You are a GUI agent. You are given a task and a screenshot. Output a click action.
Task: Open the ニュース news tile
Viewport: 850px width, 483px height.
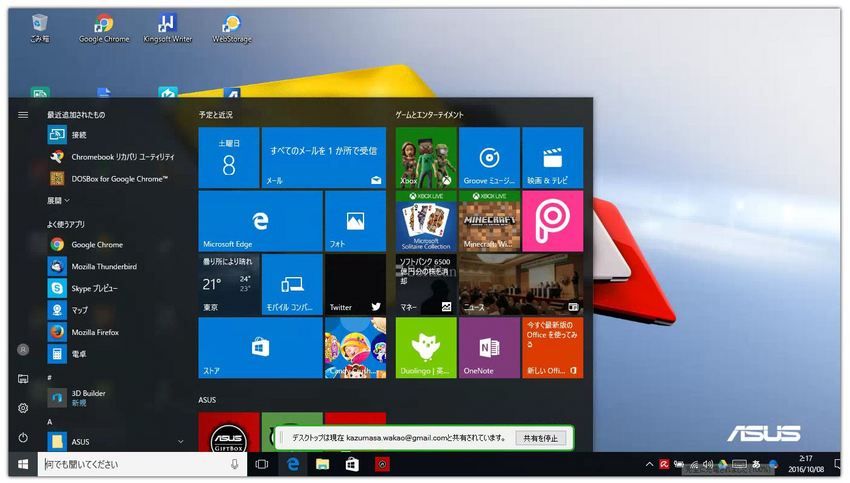tap(521, 285)
